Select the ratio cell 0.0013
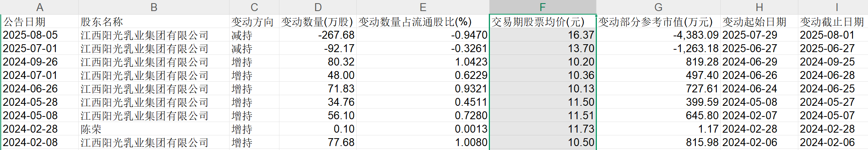Viewport: 868px width, 150px height. click(423, 129)
